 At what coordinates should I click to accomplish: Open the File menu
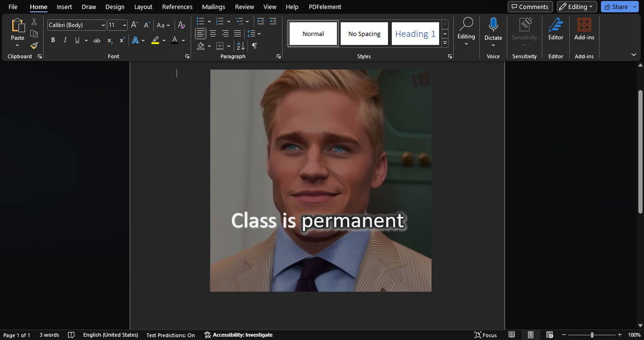(13, 7)
